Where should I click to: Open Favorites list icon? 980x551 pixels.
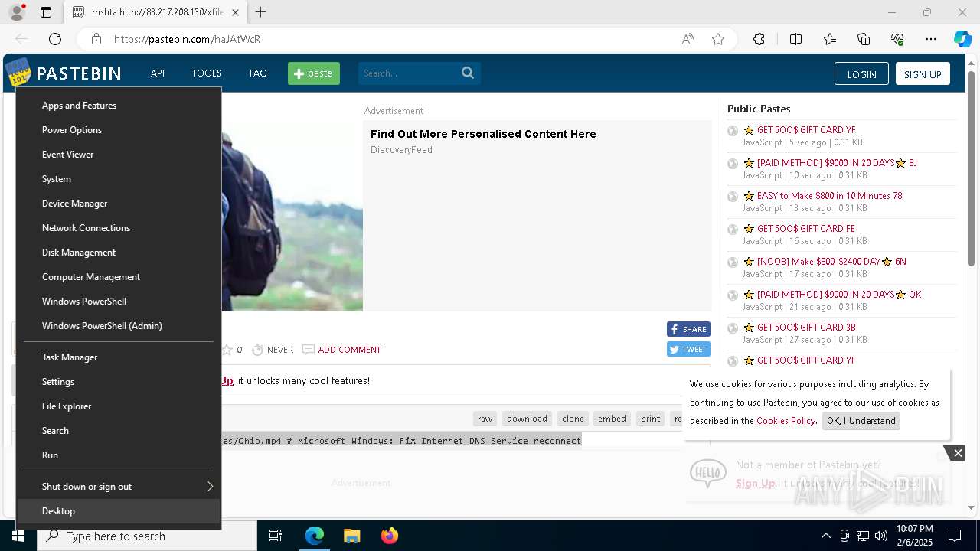tap(830, 39)
